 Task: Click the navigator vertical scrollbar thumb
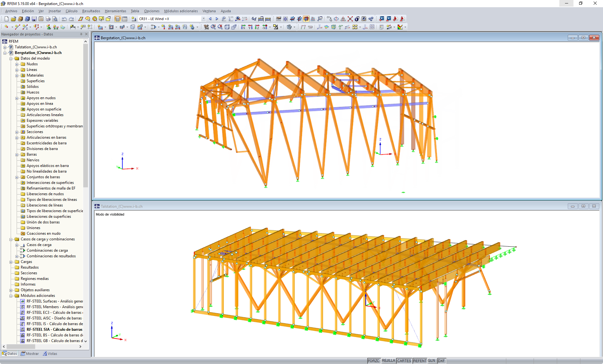click(85, 115)
